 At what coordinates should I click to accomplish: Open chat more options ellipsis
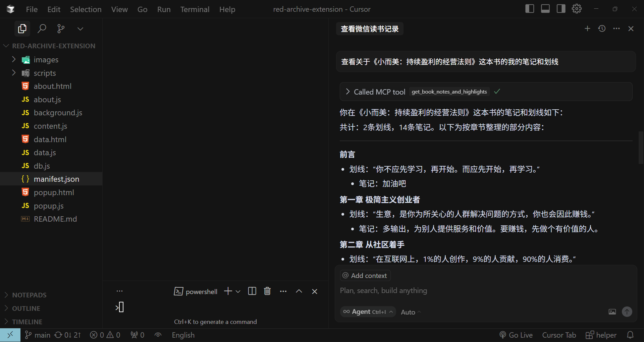point(616,28)
